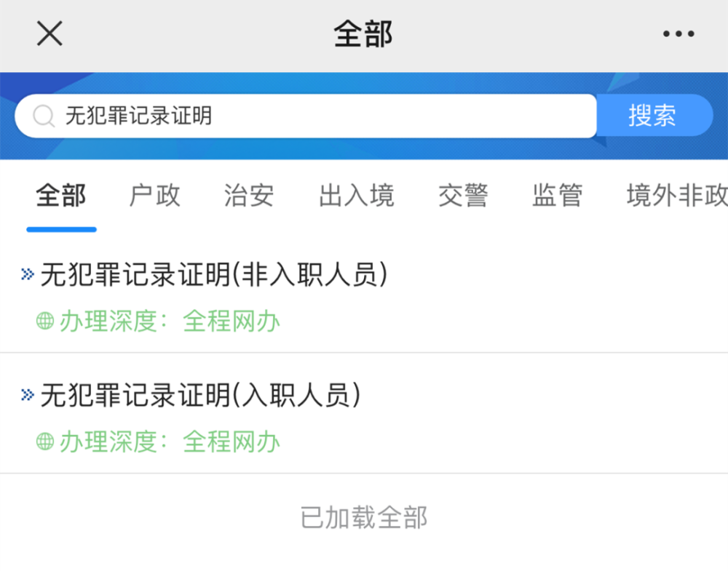The width and height of the screenshot is (728, 571).
Task: Tap 全程网办 label under 非入职人员 result
Action: pyautogui.click(x=232, y=321)
